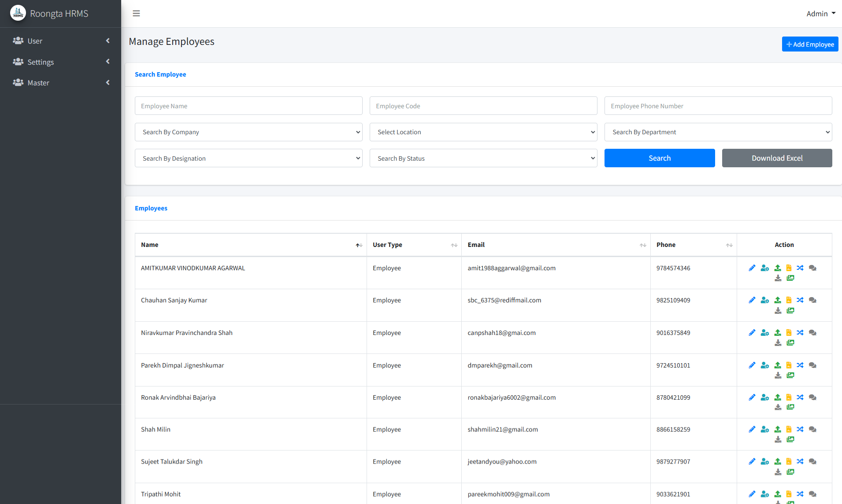Open user settings icon for Chauhan Sanjay Kumar
842x504 pixels.
(765, 300)
